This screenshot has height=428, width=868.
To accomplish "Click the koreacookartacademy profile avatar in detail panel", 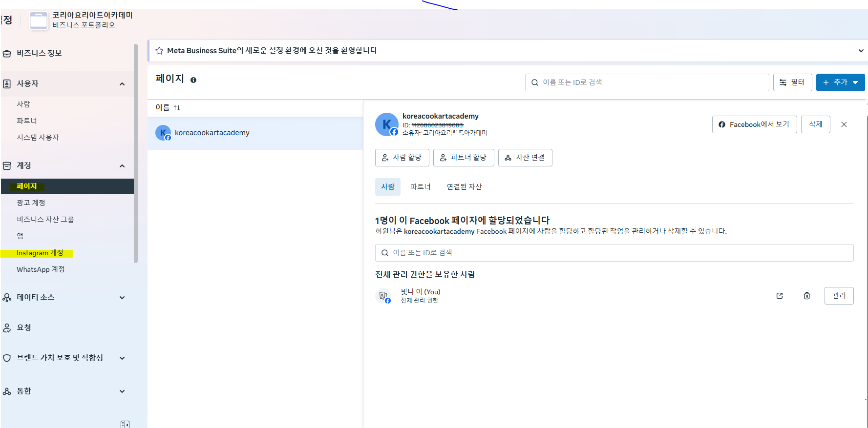I will (387, 124).
